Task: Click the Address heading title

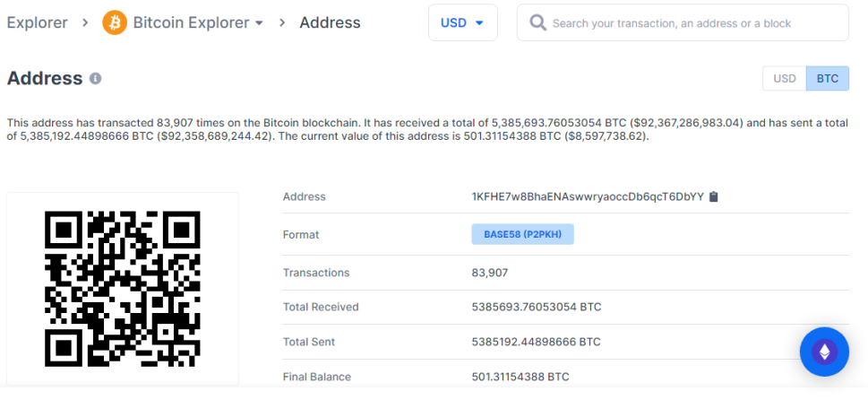Action: pos(45,79)
